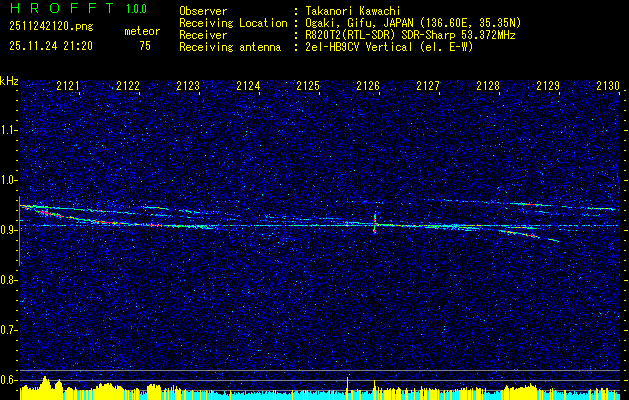Click the 2129 time marker

tap(548, 85)
